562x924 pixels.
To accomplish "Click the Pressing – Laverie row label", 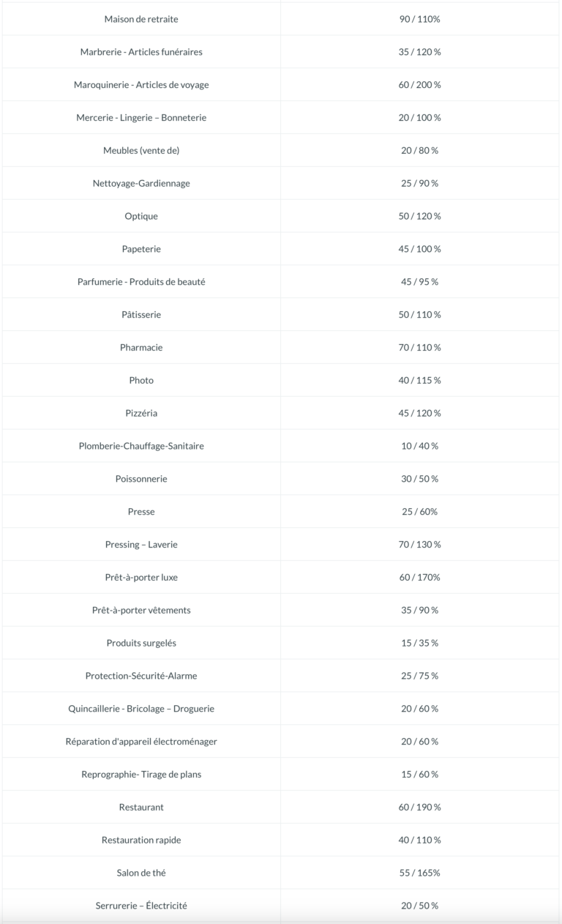I will point(141,545).
